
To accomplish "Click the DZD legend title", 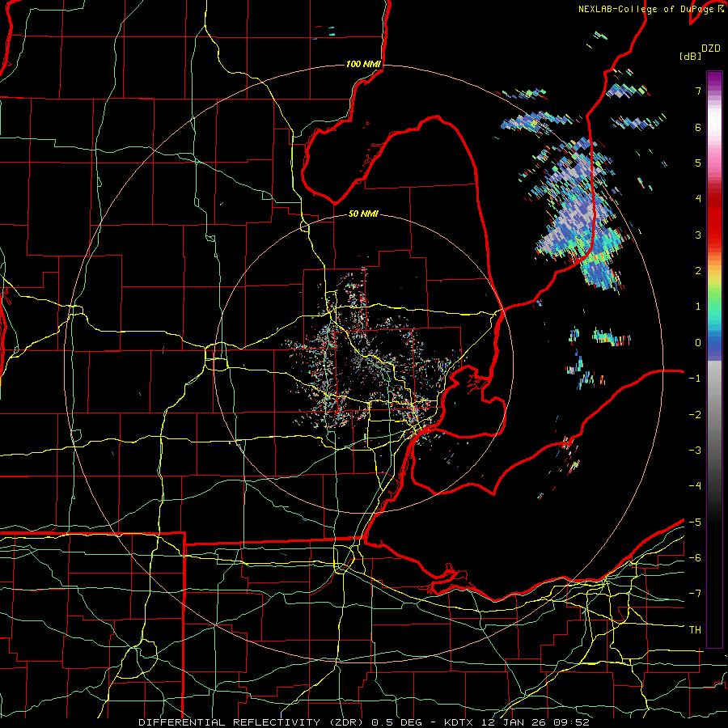I will pyautogui.click(x=711, y=49).
